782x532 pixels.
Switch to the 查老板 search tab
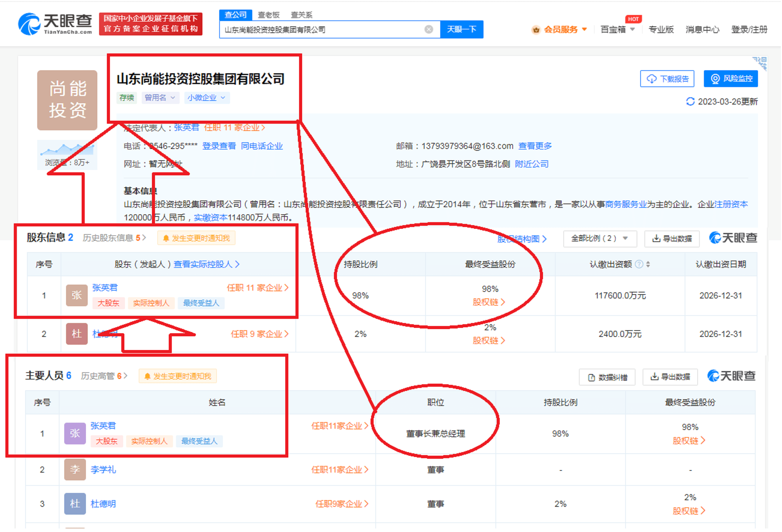click(x=269, y=15)
